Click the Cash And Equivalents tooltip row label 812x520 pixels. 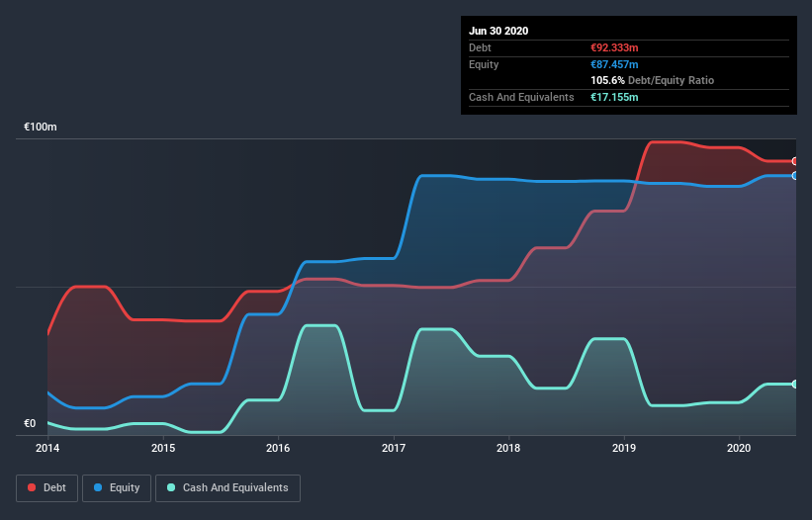tap(521, 97)
